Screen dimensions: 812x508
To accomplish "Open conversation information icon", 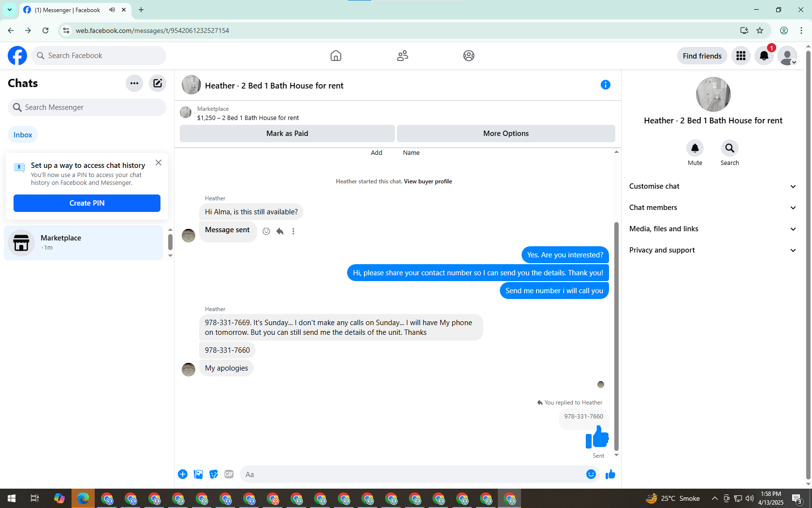I will click(606, 85).
